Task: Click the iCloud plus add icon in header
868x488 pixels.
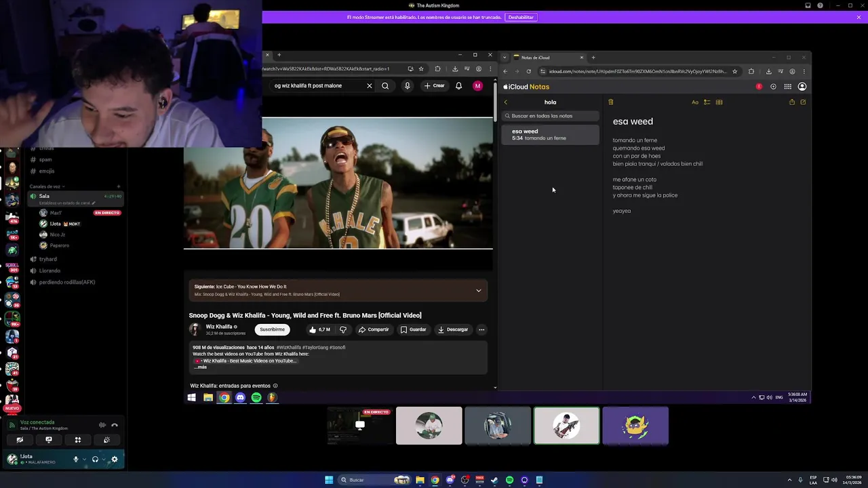Action: coord(773,87)
